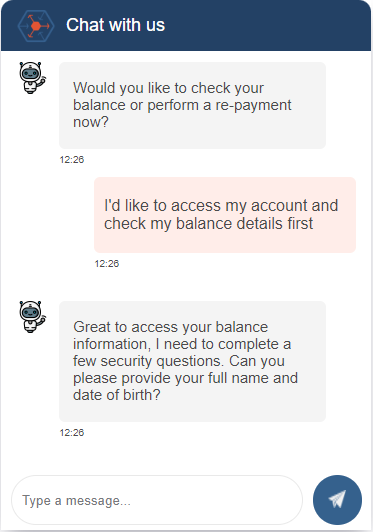Select the bot message asking for security questions
Viewport: 373px width, 532px height.
coord(192,361)
